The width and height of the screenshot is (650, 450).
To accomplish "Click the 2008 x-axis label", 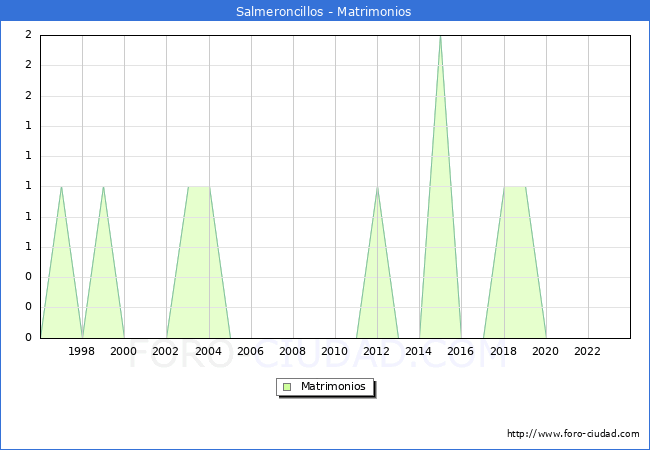I will [292, 351].
